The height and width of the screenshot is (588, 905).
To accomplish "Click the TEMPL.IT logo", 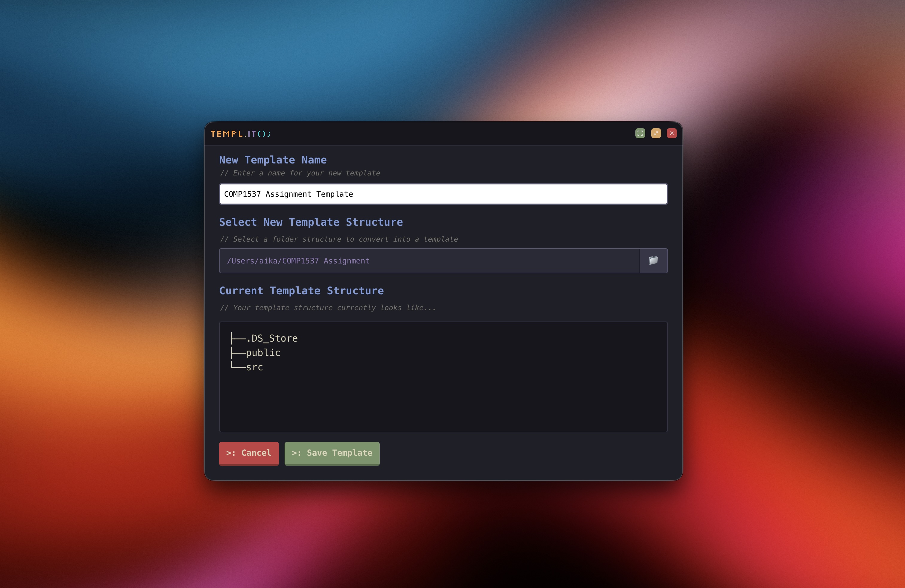I will point(240,134).
